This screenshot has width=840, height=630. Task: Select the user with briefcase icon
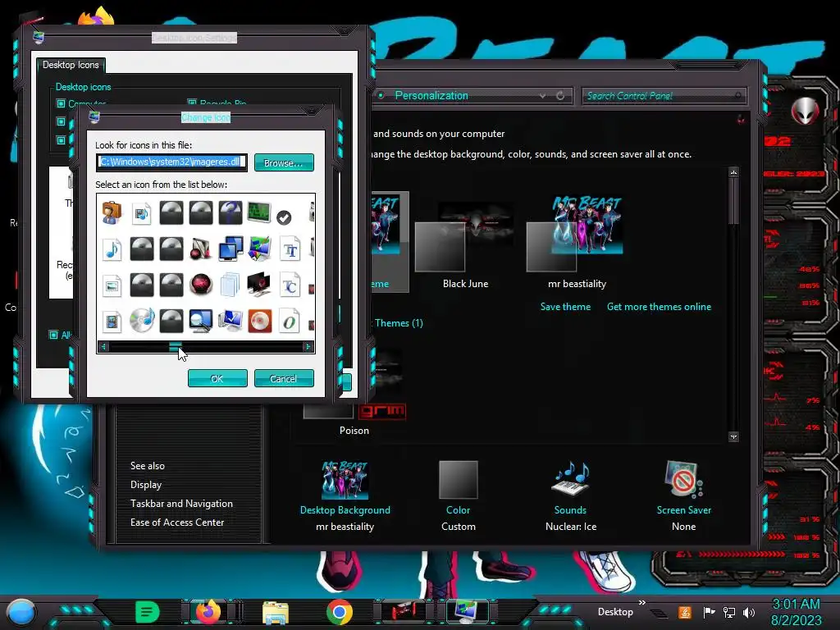point(112,212)
